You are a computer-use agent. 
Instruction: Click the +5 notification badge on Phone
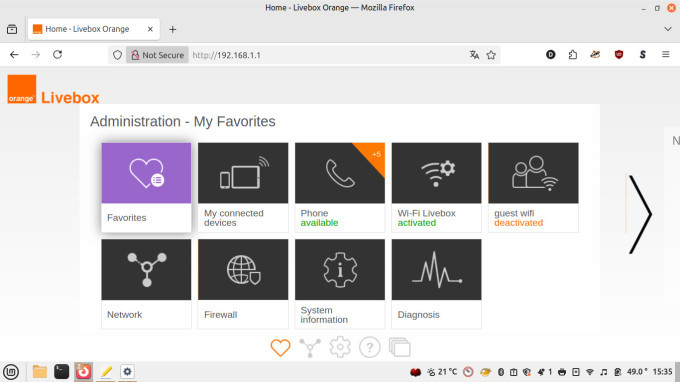[x=375, y=153]
